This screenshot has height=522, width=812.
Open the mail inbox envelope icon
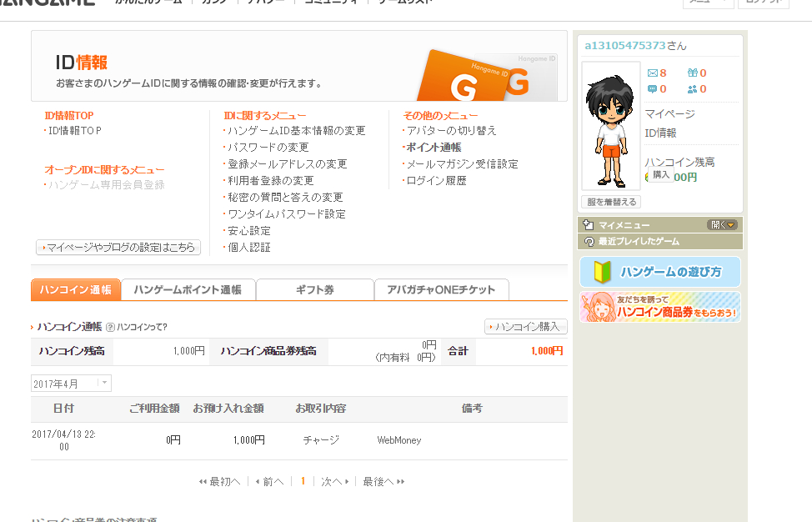[653, 73]
